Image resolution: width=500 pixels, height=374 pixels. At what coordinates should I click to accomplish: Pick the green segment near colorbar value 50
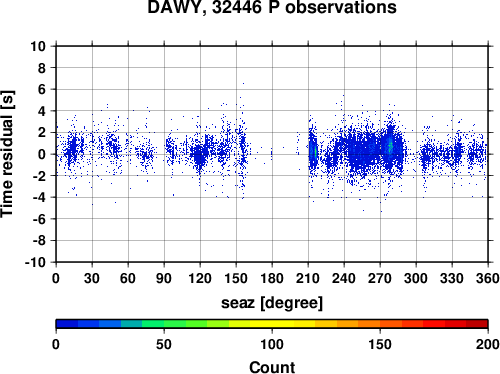click(x=164, y=324)
